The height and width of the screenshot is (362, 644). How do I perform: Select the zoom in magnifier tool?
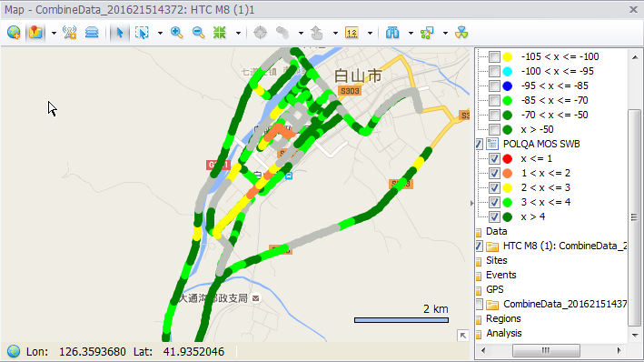176,33
